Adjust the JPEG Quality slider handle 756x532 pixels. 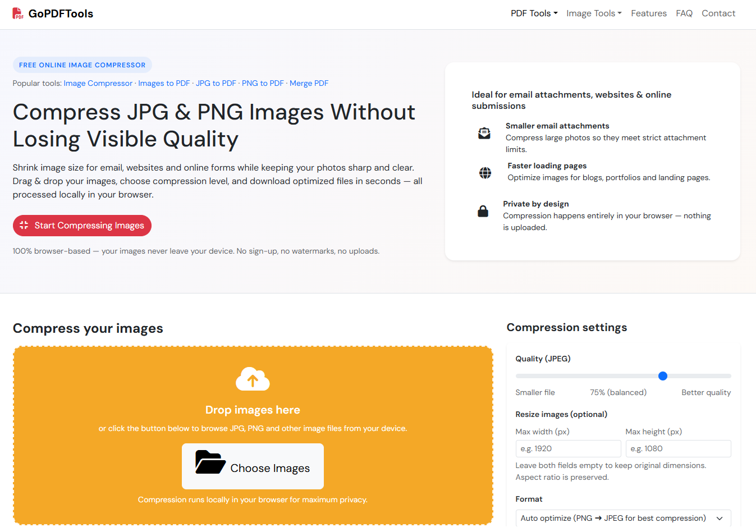(663, 376)
